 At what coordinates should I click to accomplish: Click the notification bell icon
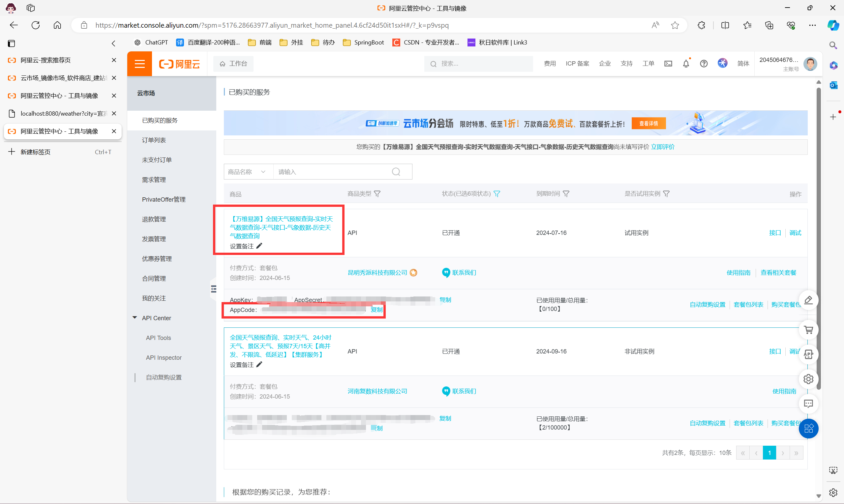[x=686, y=64]
